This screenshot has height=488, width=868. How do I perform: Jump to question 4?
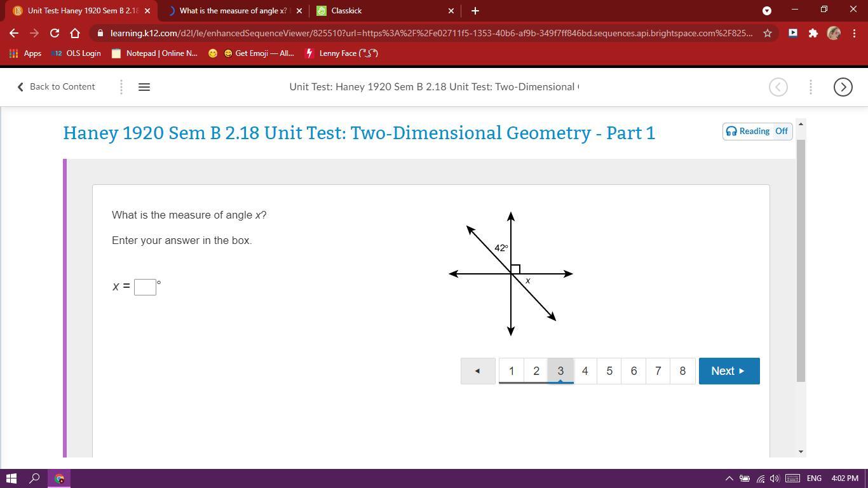click(x=585, y=371)
